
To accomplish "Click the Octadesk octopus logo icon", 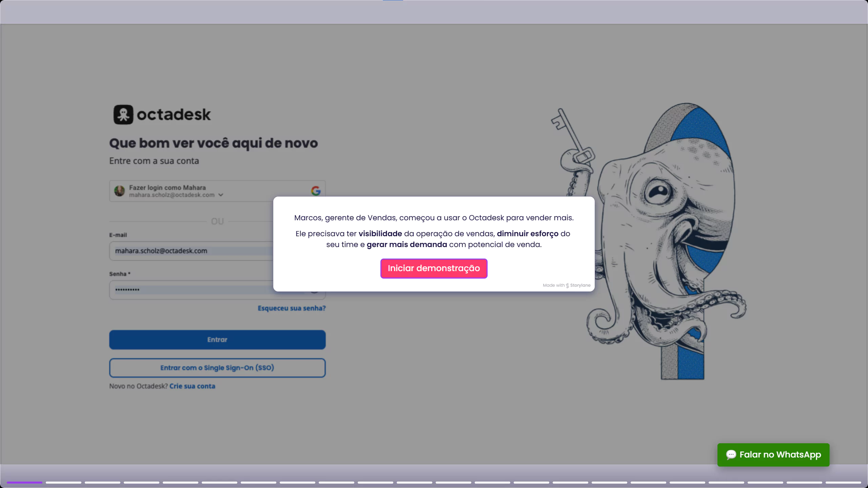I will coord(123,115).
